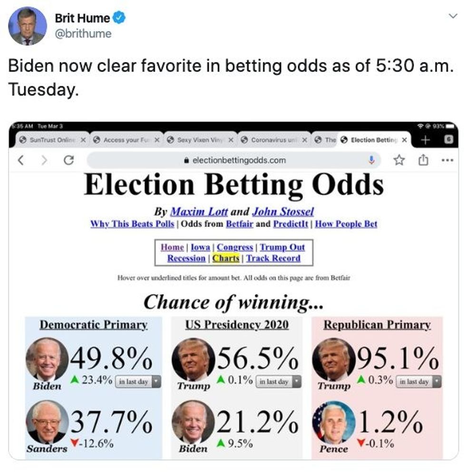Image resolution: width=466 pixels, height=476 pixels.
Task: Click the browser forward arrow
Action: [45, 160]
